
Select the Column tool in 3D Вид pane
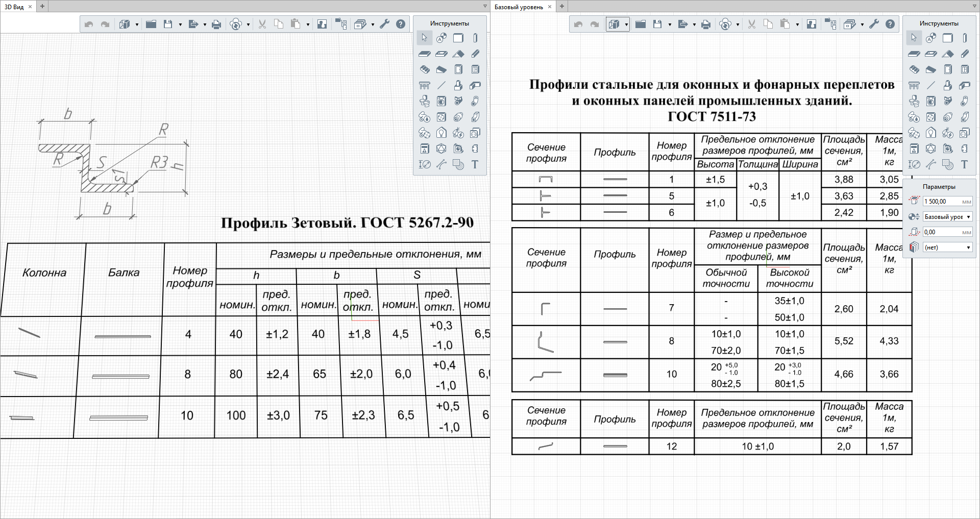click(x=475, y=38)
